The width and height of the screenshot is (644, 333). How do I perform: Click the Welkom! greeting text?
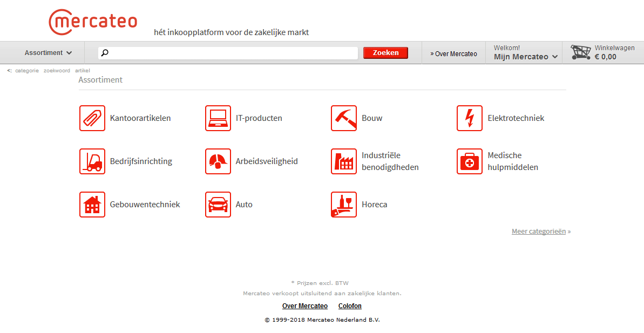pos(507,48)
